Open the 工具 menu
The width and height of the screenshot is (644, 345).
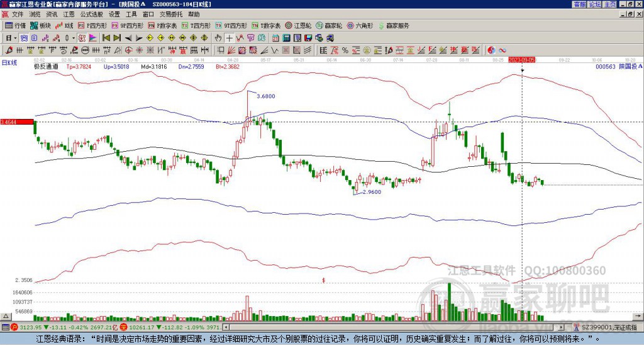pos(131,14)
